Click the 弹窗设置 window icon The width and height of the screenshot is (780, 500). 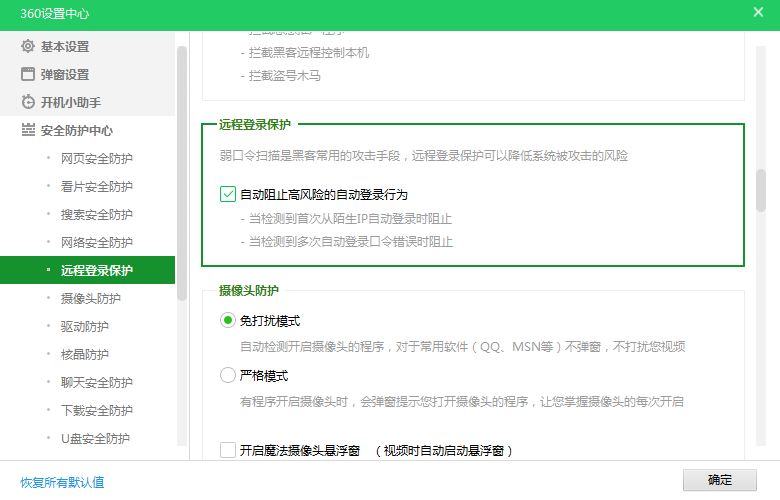tap(28, 75)
